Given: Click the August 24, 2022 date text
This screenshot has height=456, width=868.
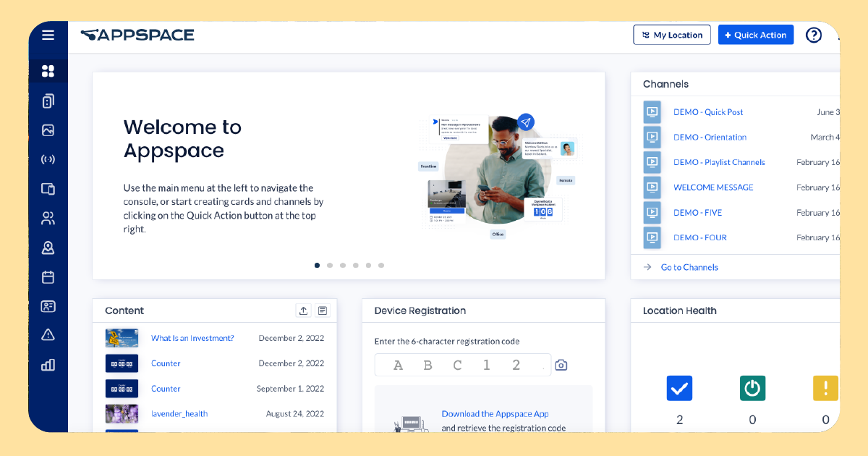Looking at the screenshot, I should coord(295,414).
